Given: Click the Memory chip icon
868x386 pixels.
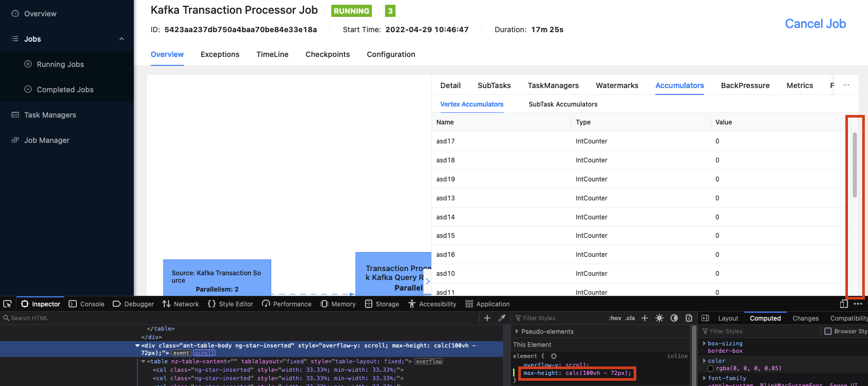Looking at the screenshot, I should (324, 304).
